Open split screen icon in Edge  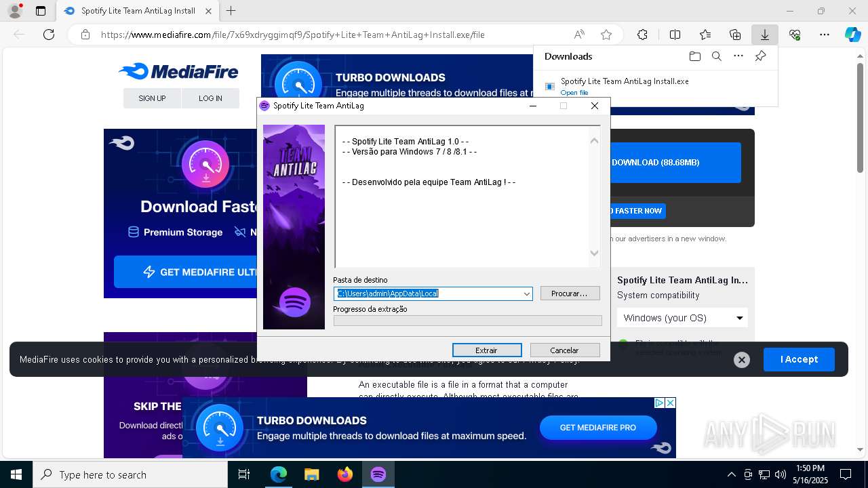[675, 35]
